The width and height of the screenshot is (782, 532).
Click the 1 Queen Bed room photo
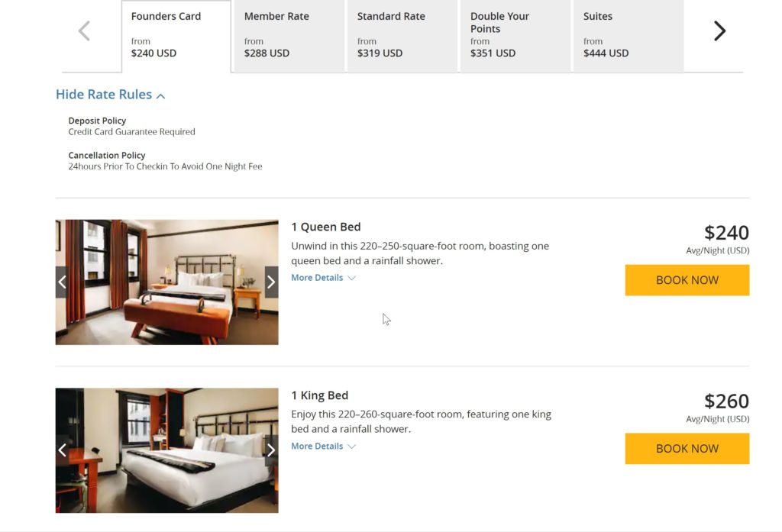click(x=166, y=282)
